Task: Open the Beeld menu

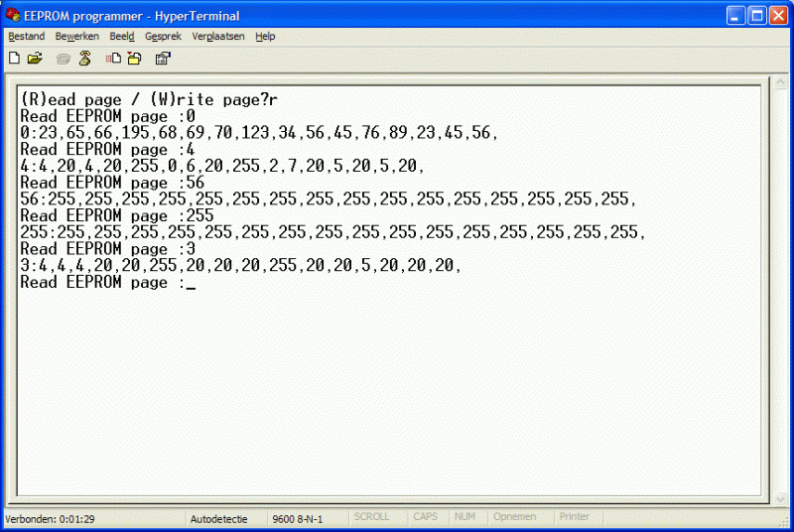Action: pyautogui.click(x=122, y=37)
